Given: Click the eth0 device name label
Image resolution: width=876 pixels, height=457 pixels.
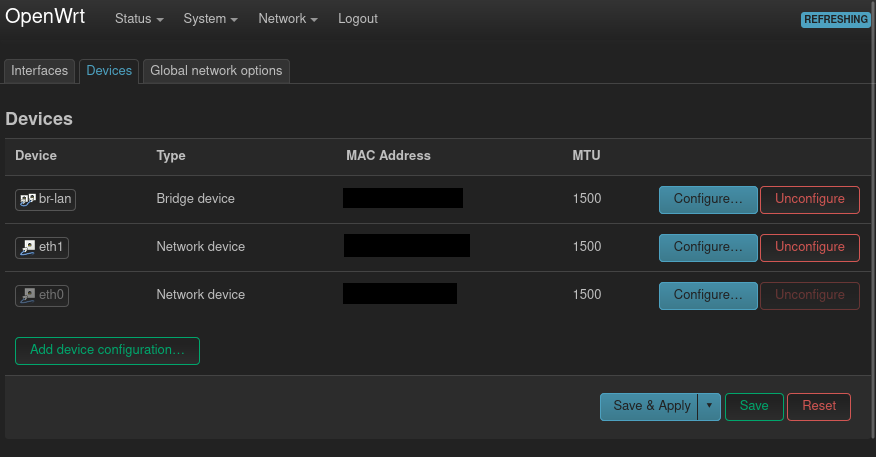Looking at the screenshot, I should [x=51, y=295].
